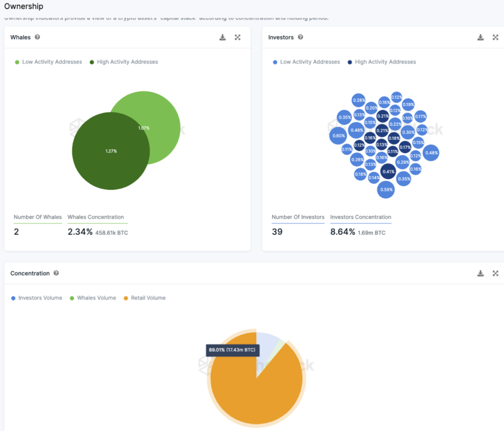Open help tooltip next to Investors title
504x431 pixels.
click(300, 37)
